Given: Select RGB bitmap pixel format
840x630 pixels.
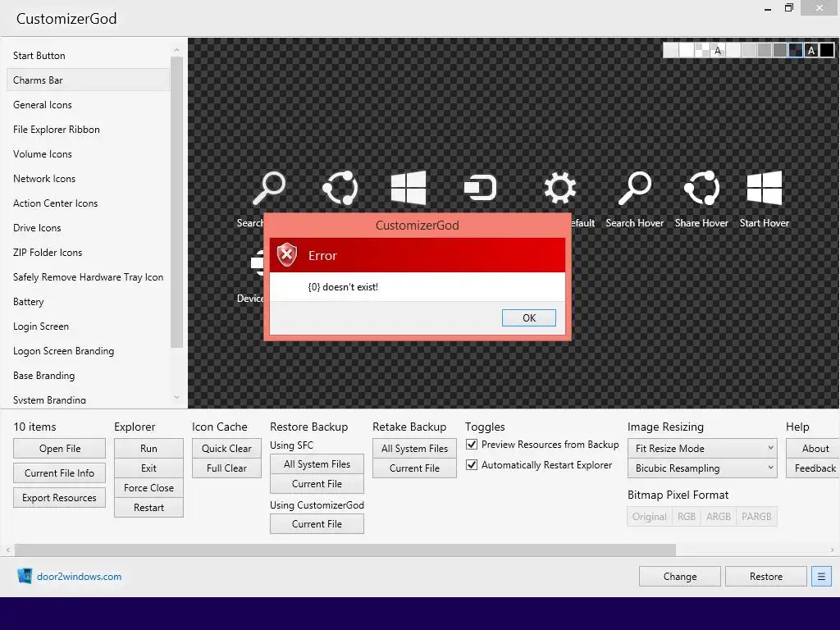Looking at the screenshot, I should tap(687, 517).
